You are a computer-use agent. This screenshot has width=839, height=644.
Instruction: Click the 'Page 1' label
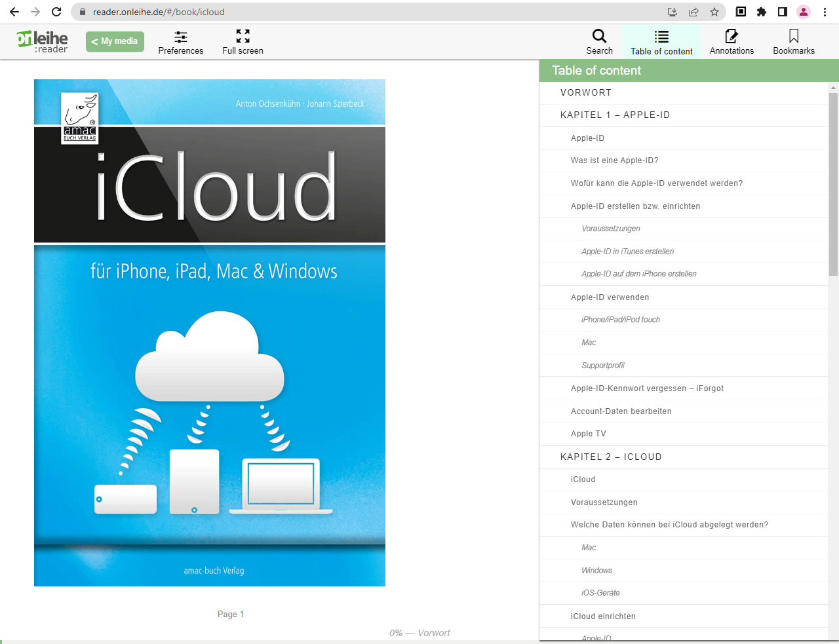[231, 614]
